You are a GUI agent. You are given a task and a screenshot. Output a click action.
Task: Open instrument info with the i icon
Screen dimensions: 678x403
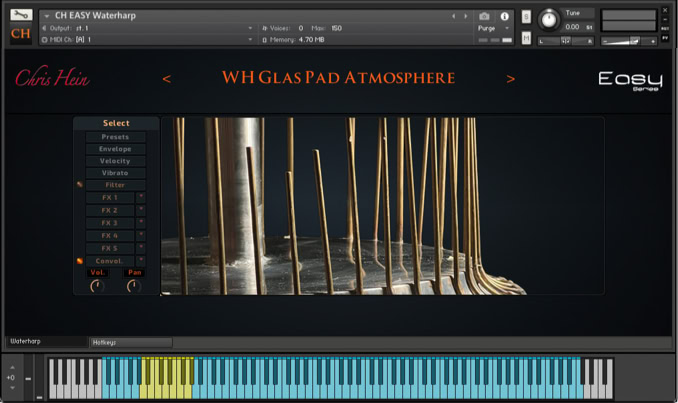(x=504, y=16)
